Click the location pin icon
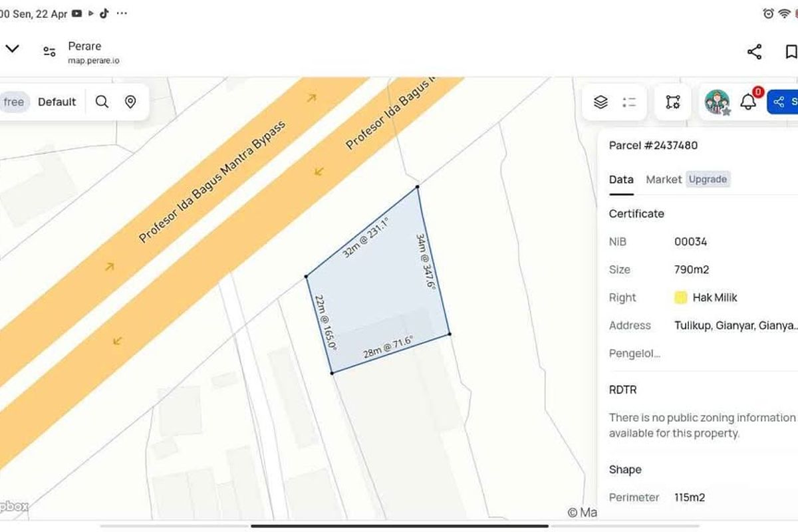The height and width of the screenshot is (532, 798). pyautogui.click(x=130, y=102)
